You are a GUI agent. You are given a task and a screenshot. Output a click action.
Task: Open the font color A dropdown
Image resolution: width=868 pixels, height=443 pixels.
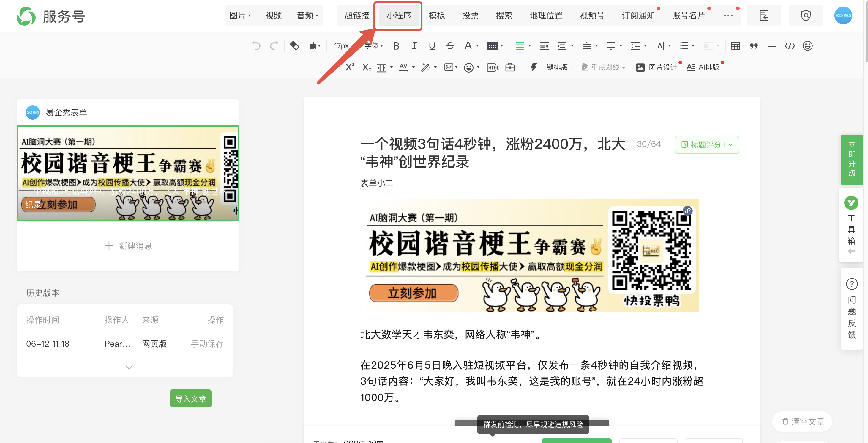pos(471,46)
